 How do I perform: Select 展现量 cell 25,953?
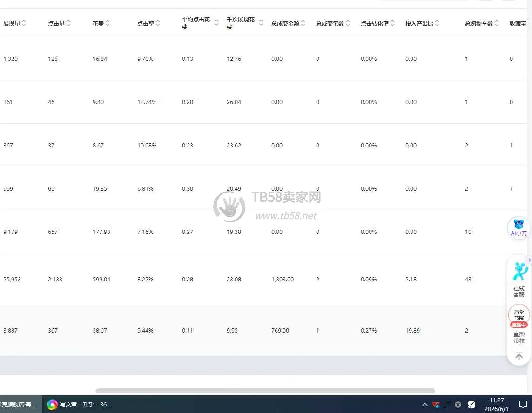pyautogui.click(x=12, y=280)
